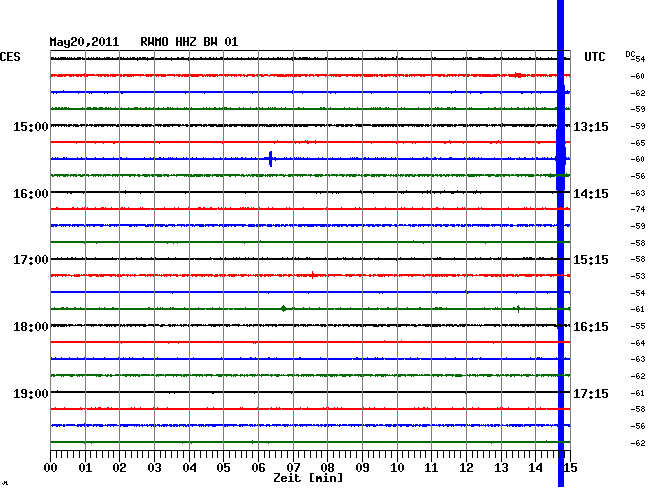Screen dimensions: 650x494
Task: Click the 13:15 UTC time label
Action: tap(591, 126)
